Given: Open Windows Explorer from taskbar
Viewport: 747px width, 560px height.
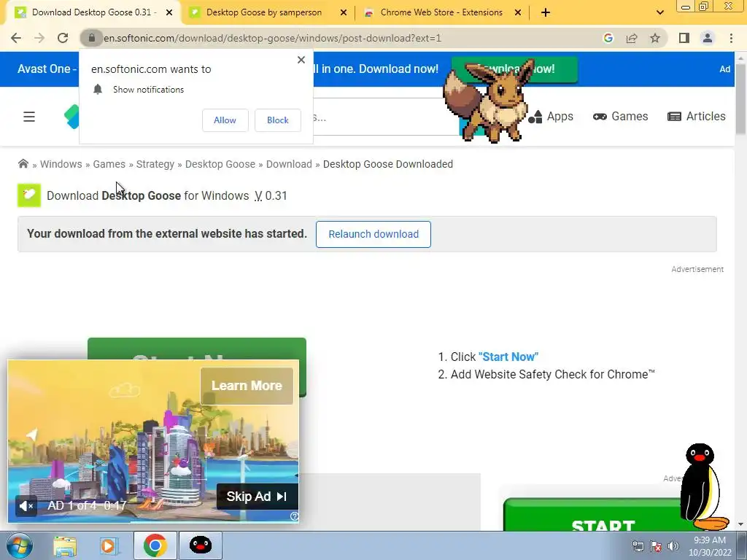Looking at the screenshot, I should tap(65, 545).
